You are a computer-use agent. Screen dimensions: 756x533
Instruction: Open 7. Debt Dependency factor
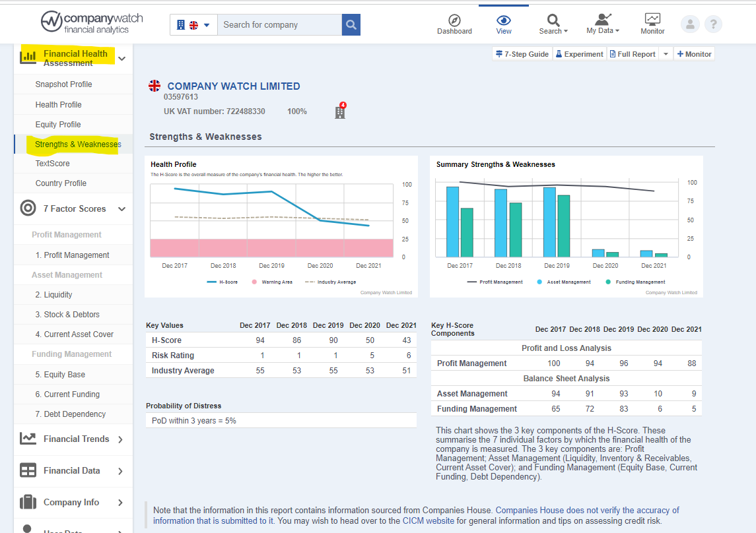[x=71, y=414]
